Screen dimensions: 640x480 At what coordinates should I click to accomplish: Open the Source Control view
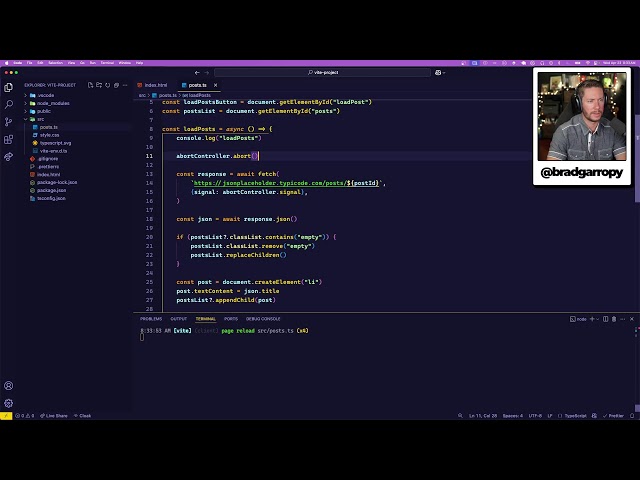point(8,122)
